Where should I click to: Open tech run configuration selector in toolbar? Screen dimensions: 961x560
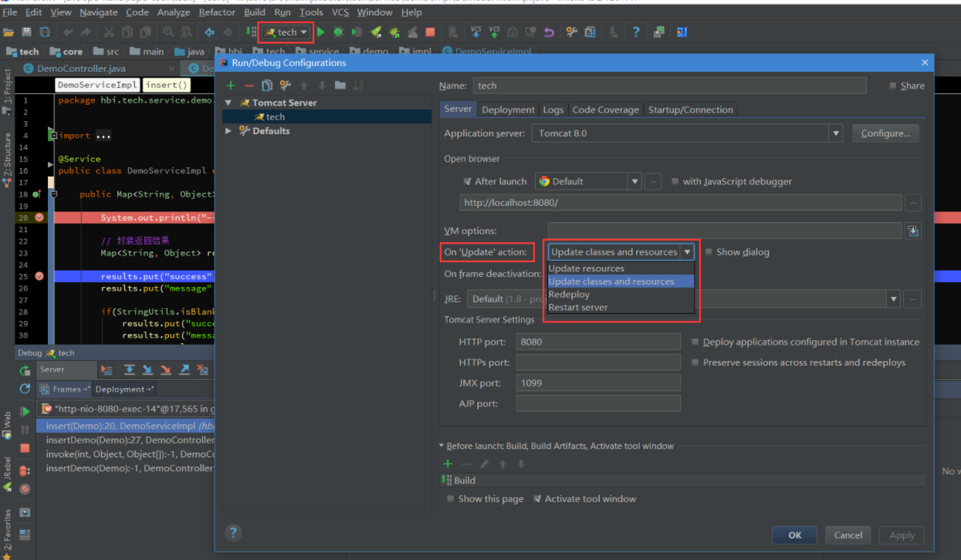point(286,32)
